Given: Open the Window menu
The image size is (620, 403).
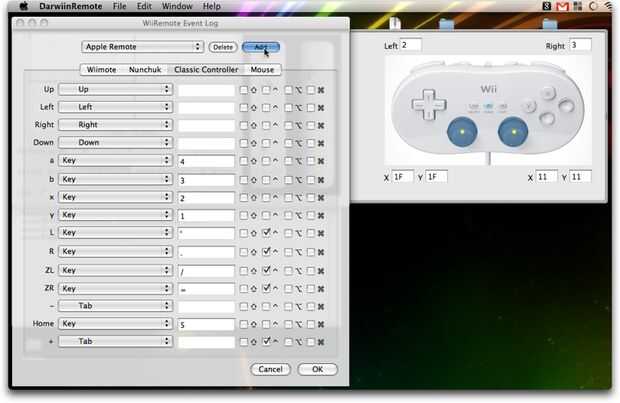Looking at the screenshot, I should [x=177, y=6].
